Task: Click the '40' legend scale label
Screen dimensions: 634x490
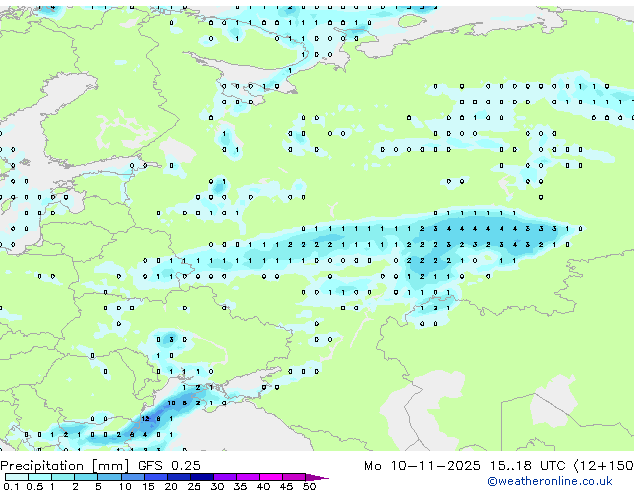Action: click(x=263, y=486)
